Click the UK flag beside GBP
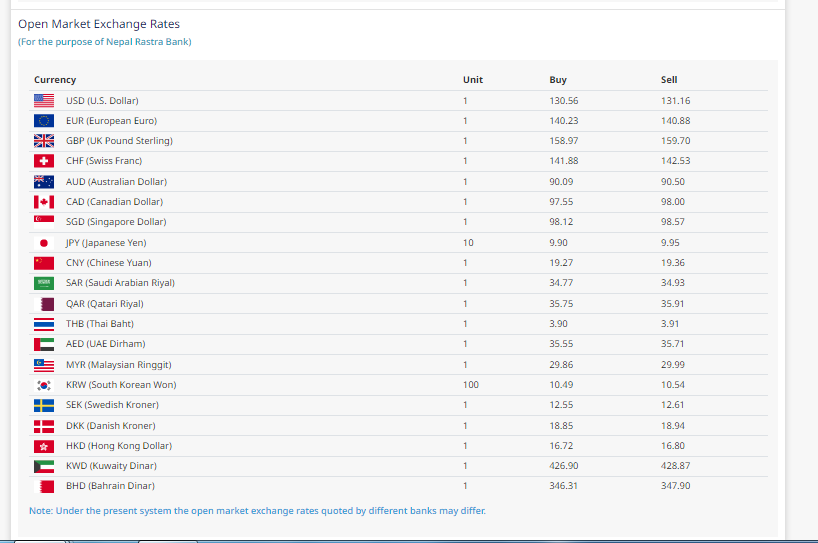This screenshot has width=818, height=543. point(44,141)
